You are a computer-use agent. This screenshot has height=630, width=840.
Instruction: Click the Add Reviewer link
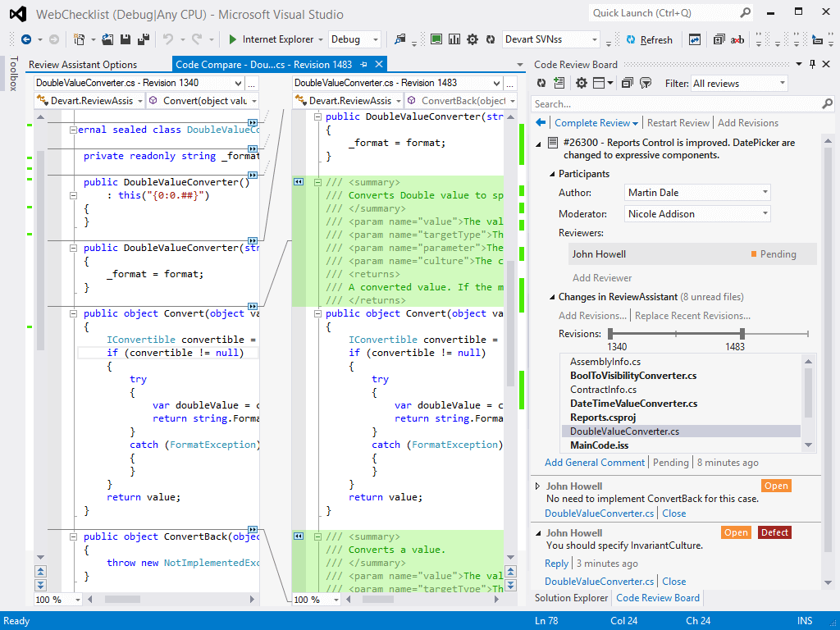coord(602,277)
